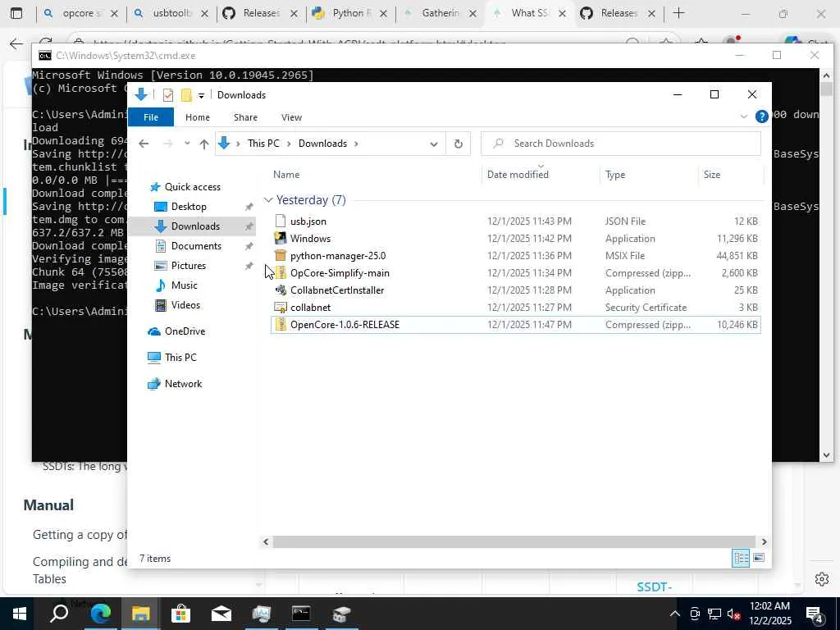Switch to large icons view

click(x=759, y=558)
